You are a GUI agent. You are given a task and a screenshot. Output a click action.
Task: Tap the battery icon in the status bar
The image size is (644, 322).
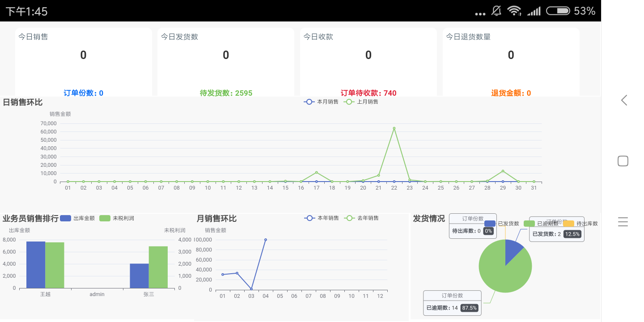click(x=558, y=11)
